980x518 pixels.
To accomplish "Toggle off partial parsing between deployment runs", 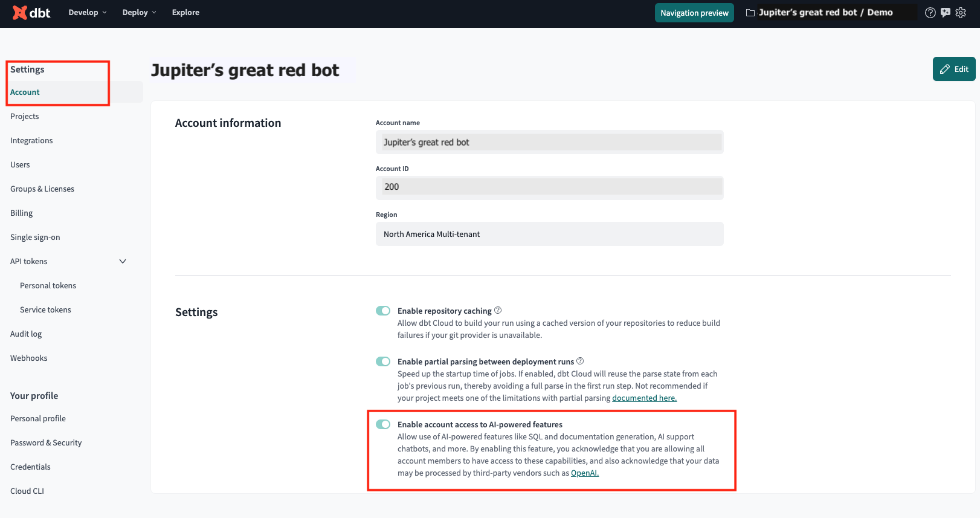I will (383, 361).
